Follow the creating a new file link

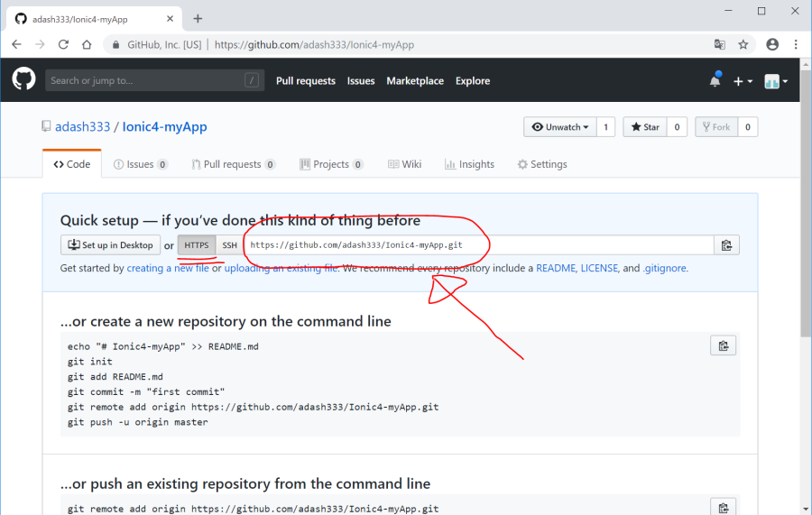(x=168, y=269)
